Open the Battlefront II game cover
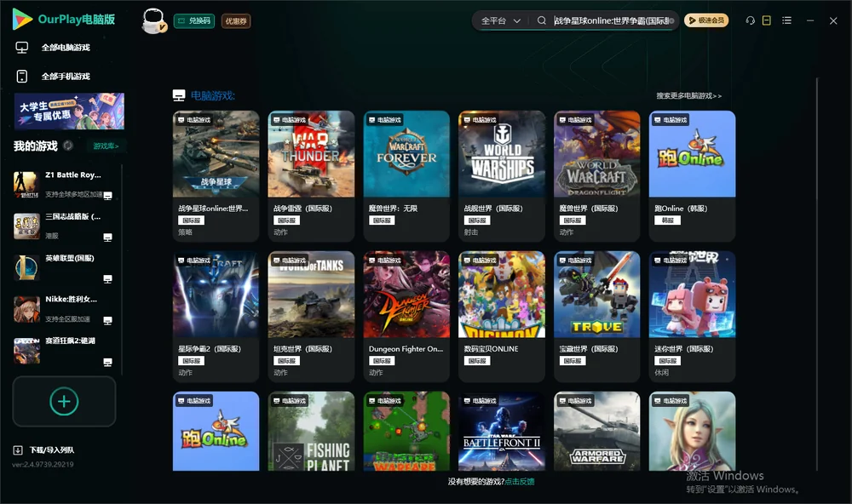 coord(502,432)
